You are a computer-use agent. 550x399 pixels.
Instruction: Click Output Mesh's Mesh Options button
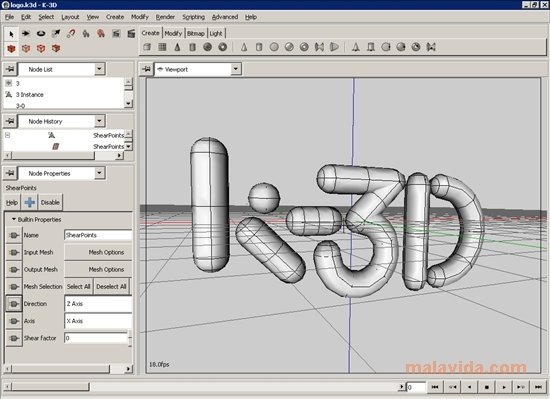click(98, 270)
